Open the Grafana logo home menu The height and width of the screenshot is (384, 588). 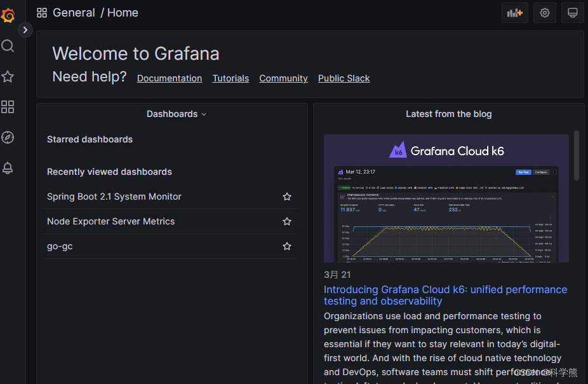[x=8, y=15]
